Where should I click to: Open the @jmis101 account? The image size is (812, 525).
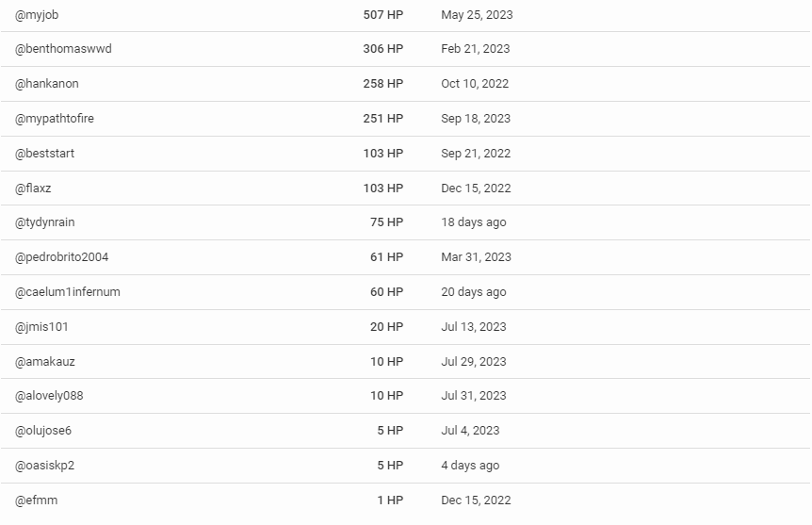41,327
